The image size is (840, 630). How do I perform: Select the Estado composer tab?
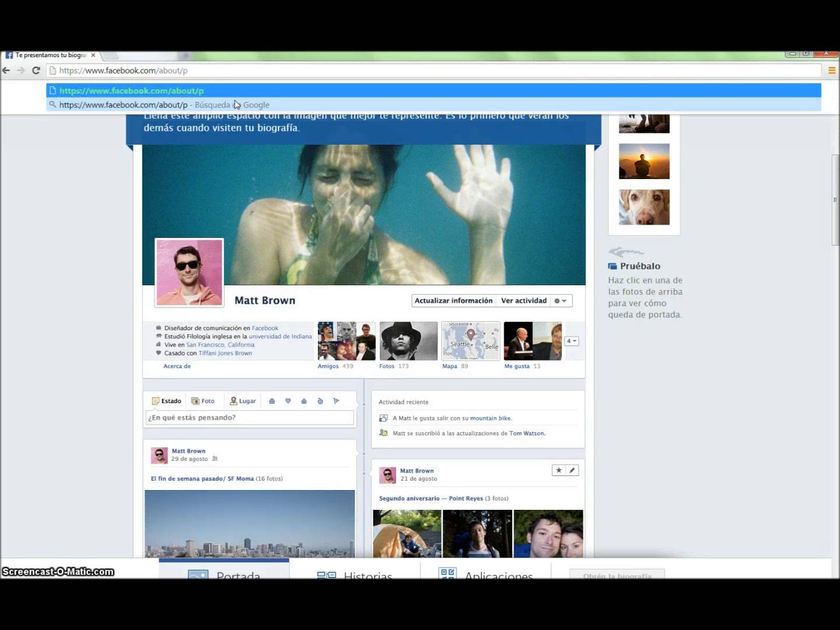tap(167, 401)
